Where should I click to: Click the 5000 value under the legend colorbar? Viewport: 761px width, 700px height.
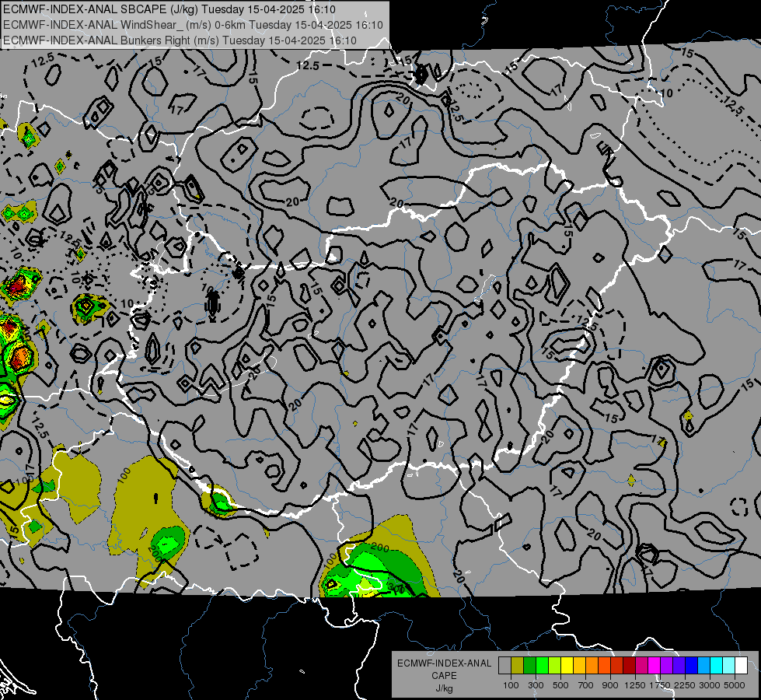point(735,685)
